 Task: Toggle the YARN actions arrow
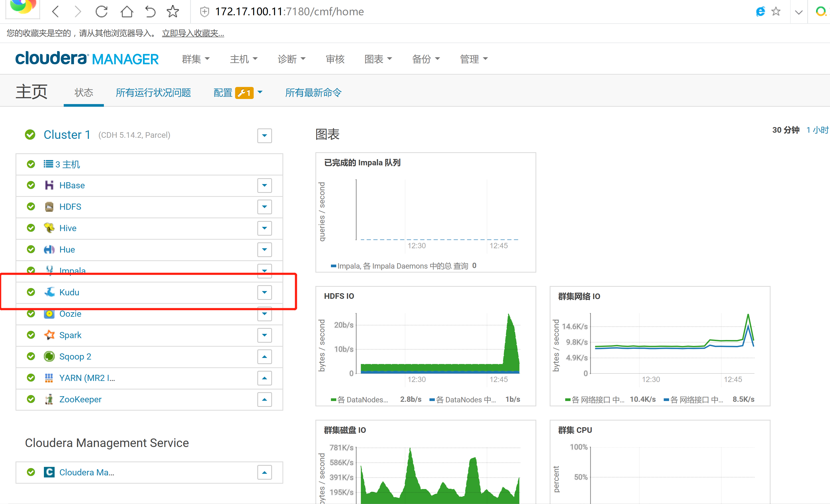tap(265, 378)
